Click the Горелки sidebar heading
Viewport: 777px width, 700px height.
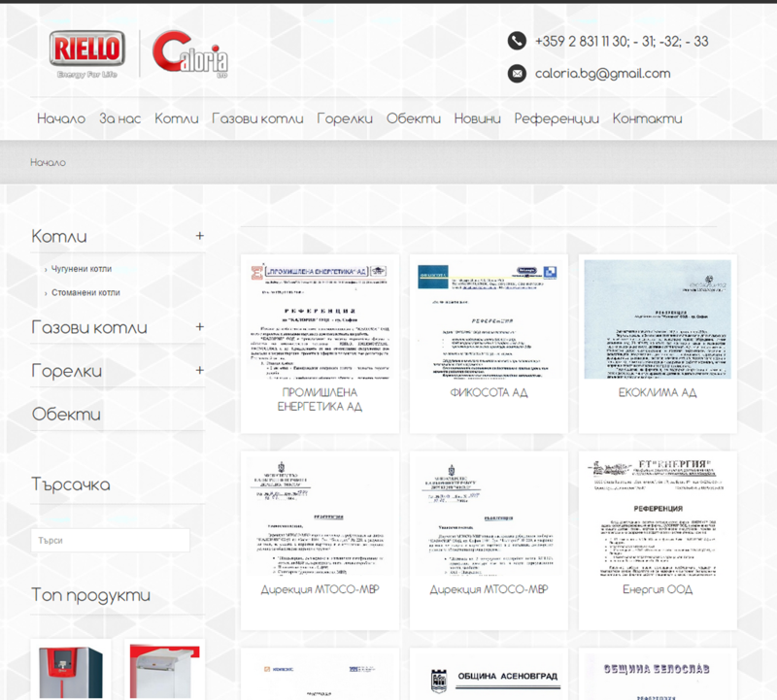tap(67, 371)
